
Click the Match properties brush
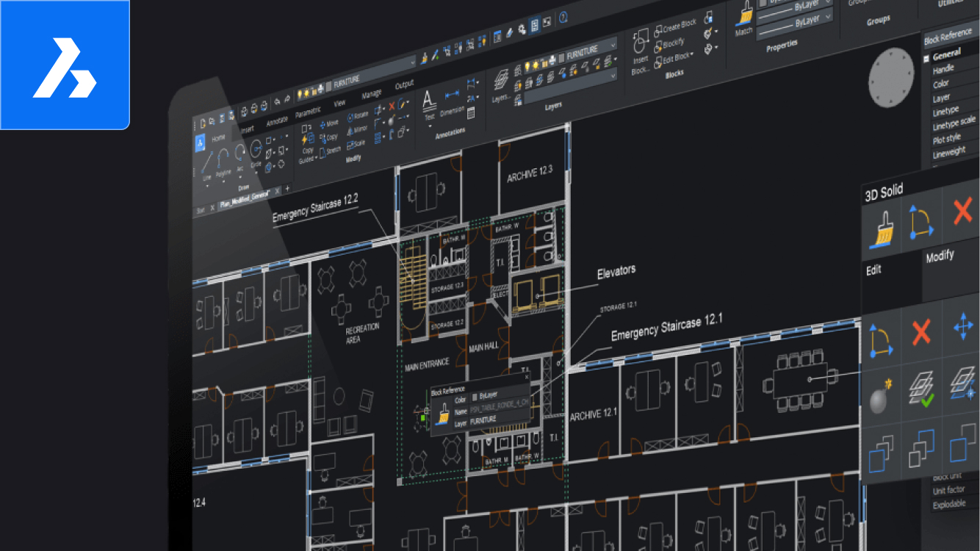coord(744,19)
